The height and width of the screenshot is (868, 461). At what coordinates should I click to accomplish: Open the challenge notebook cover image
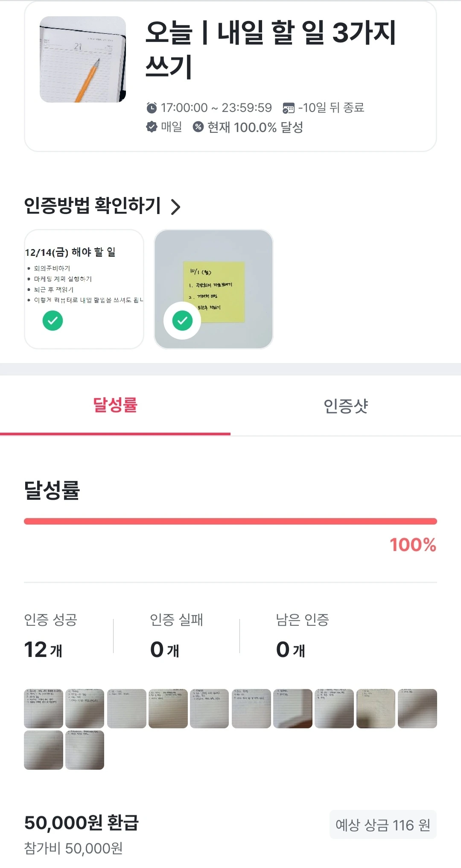[83, 59]
